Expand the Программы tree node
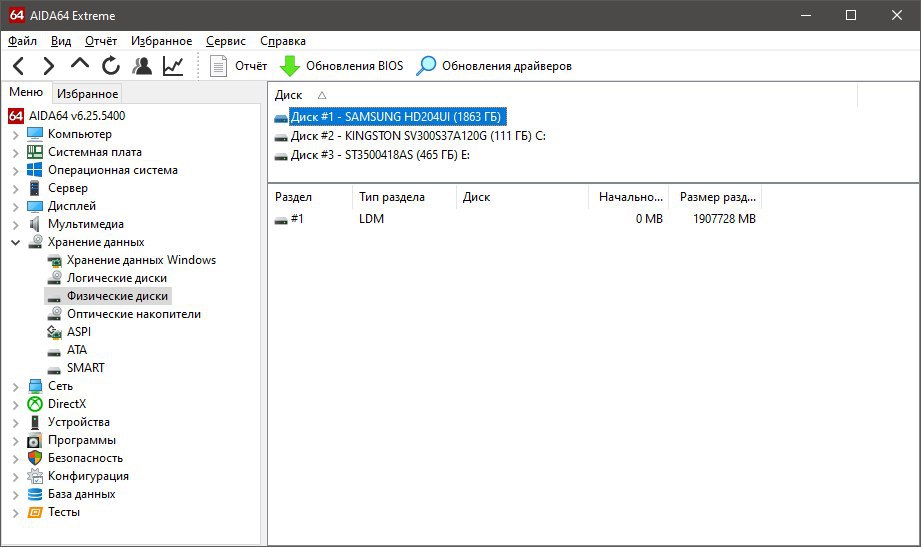 [15, 441]
